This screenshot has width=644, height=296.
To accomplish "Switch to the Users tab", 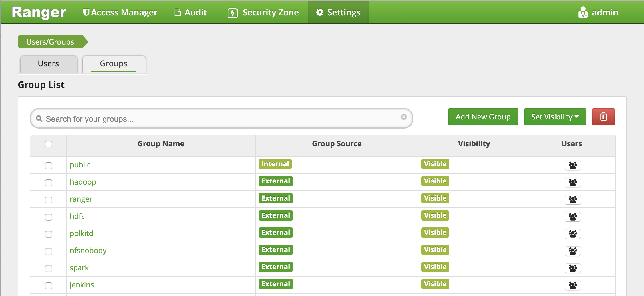I will coord(48,63).
